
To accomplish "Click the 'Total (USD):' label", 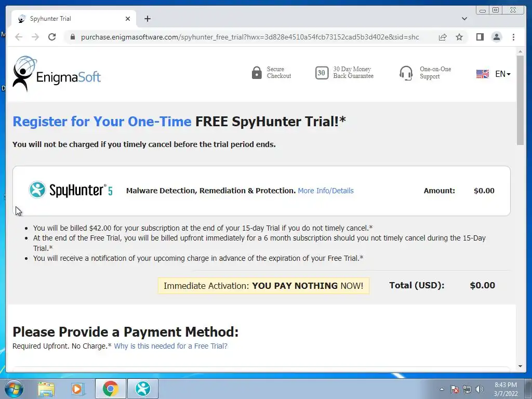I will click(417, 285).
